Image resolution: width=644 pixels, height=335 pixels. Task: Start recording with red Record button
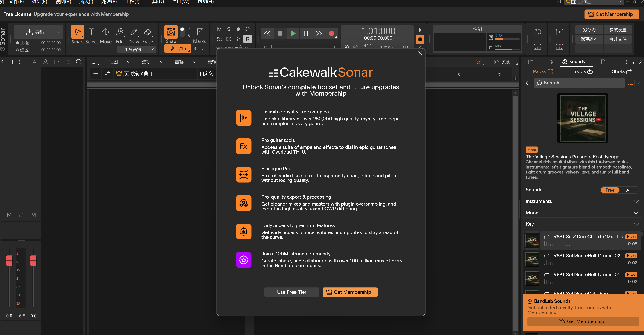pyautogui.click(x=332, y=33)
